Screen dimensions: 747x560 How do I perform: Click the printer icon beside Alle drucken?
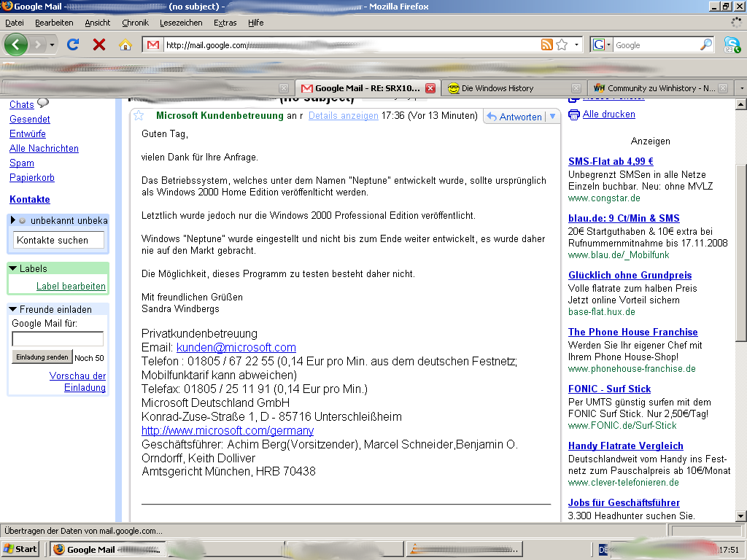coord(574,114)
